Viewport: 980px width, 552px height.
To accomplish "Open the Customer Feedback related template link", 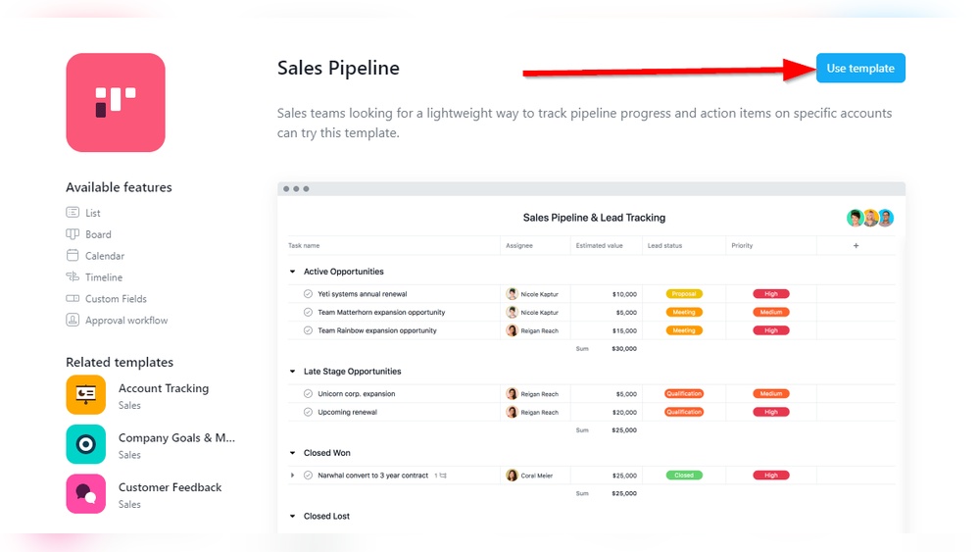I will (x=170, y=487).
